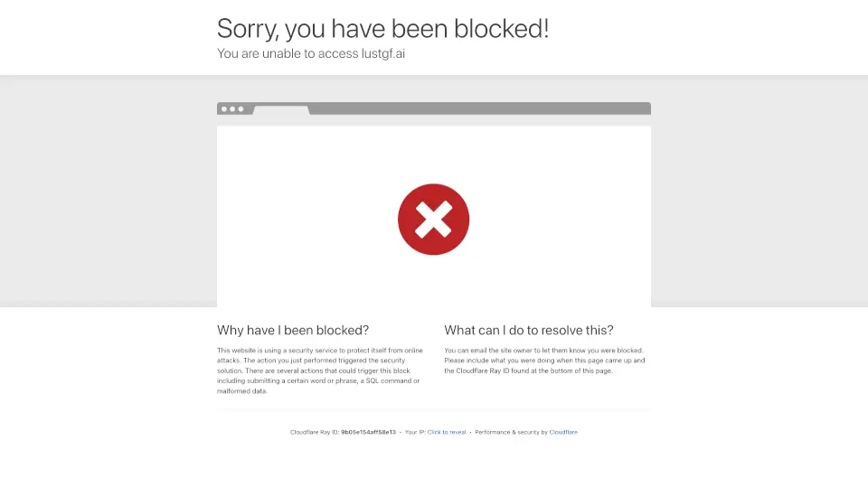Click 'What can I do to resolve this?' heading
This screenshot has height=488, width=868.
click(529, 331)
